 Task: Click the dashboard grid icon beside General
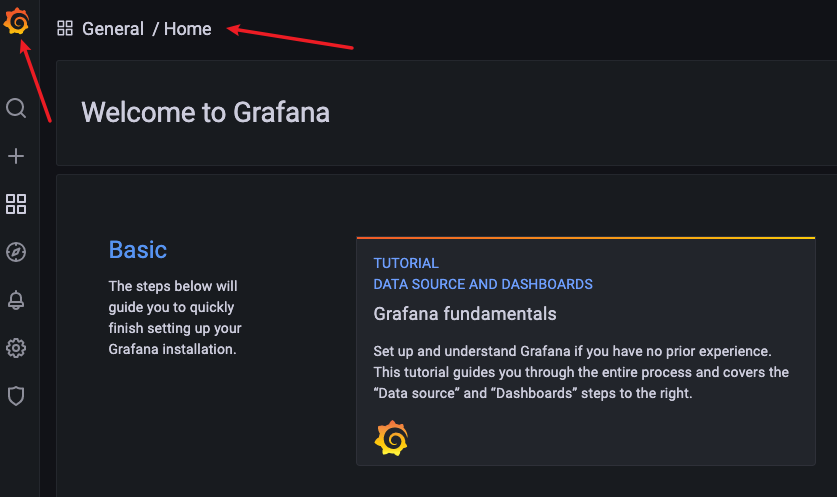coord(65,28)
